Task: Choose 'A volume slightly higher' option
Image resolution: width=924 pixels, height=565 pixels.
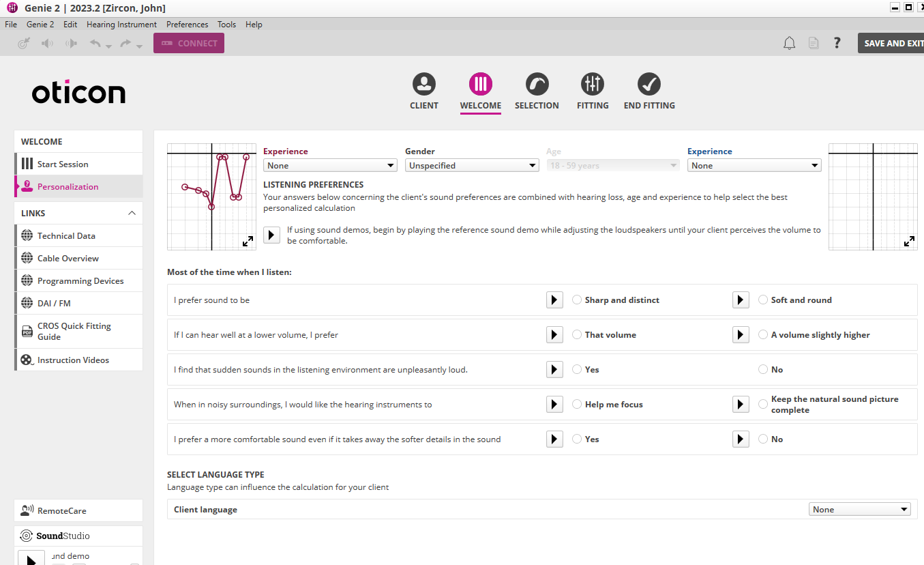Action: (763, 335)
